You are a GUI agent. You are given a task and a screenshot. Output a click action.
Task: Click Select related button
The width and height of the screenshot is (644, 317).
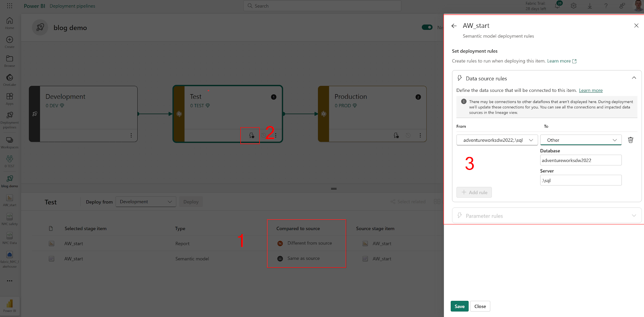tap(408, 202)
